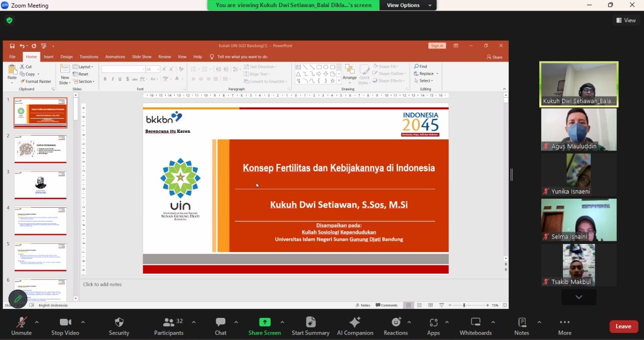Expand the View Options dropdown
Screen dimensions: 644x340
click(x=409, y=5)
